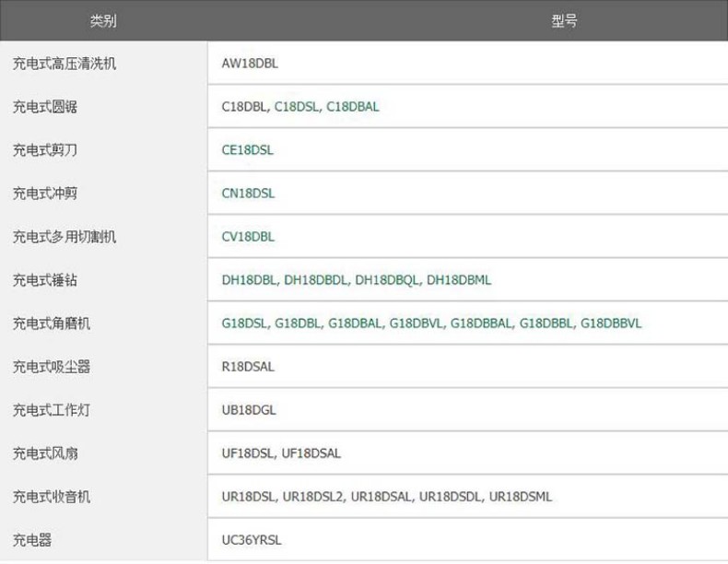This screenshot has width=728, height=564.
Task: Click the 类别 column header
Action: [x=103, y=21]
